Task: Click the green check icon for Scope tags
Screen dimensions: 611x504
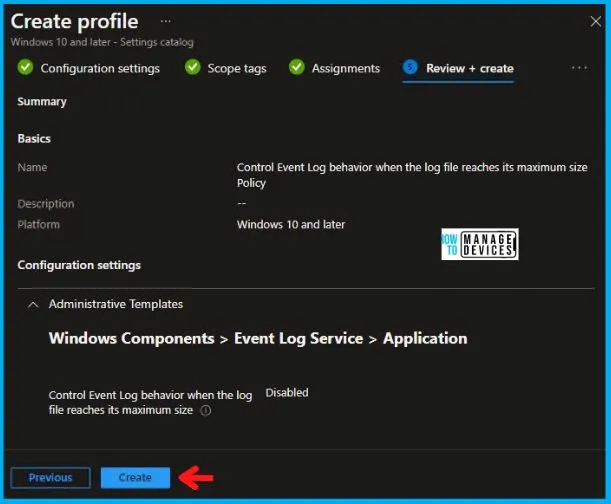Action: 192,67
